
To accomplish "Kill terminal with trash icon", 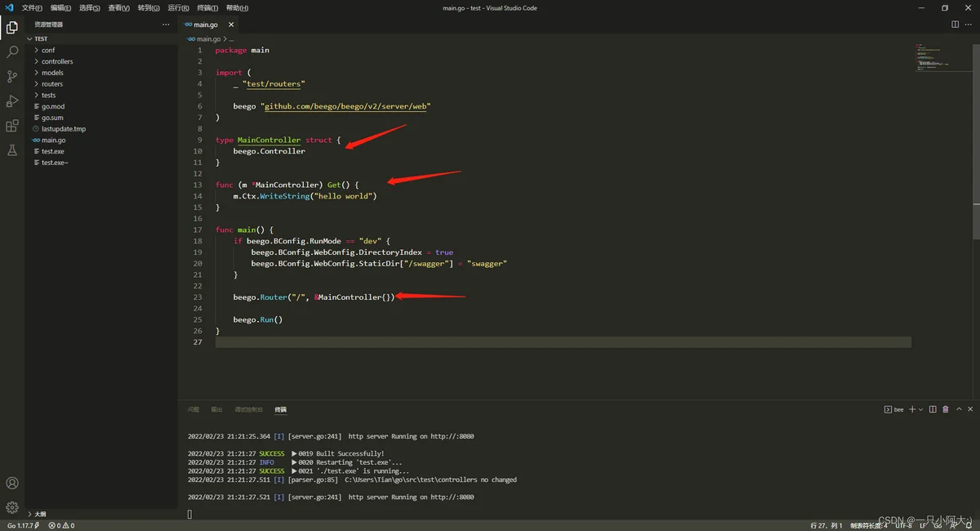I will [946, 409].
